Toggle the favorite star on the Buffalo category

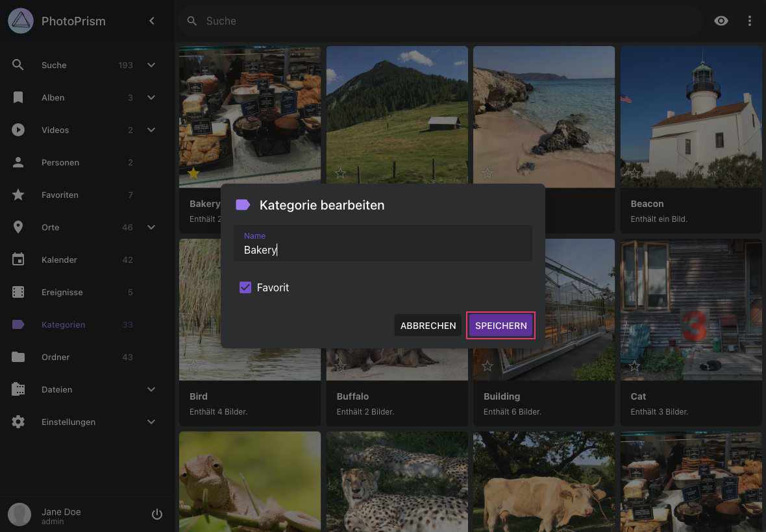pyautogui.click(x=341, y=365)
